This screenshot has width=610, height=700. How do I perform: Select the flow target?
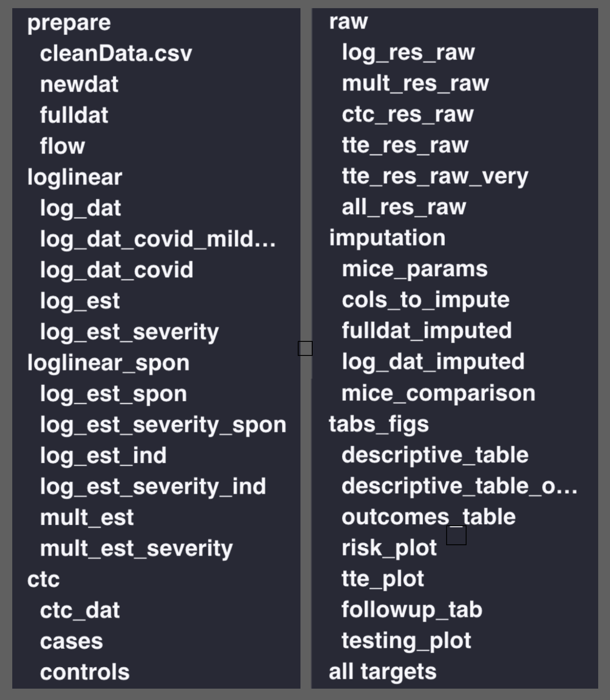click(63, 146)
